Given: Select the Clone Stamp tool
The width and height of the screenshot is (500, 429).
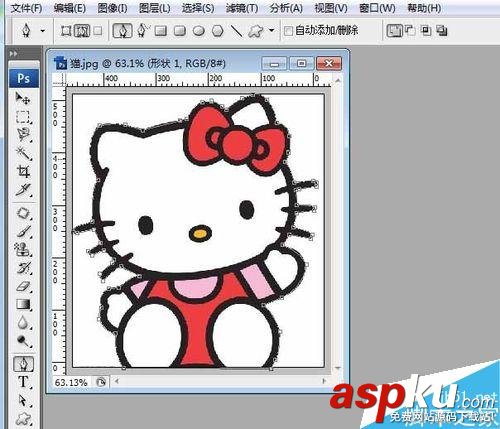Looking at the screenshot, I should (x=23, y=249).
